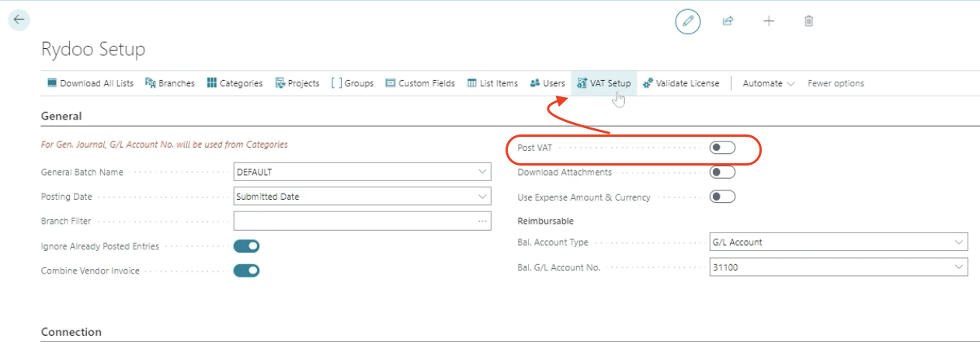The height and width of the screenshot is (342, 980).
Task: Click the pencil edit icon
Action: (x=687, y=21)
